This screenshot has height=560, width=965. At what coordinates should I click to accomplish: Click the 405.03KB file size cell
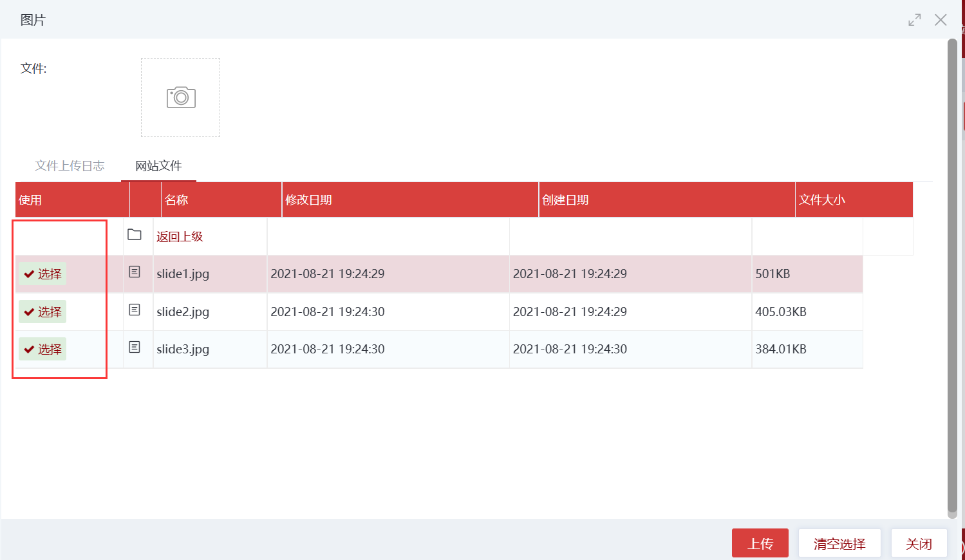pyautogui.click(x=807, y=312)
